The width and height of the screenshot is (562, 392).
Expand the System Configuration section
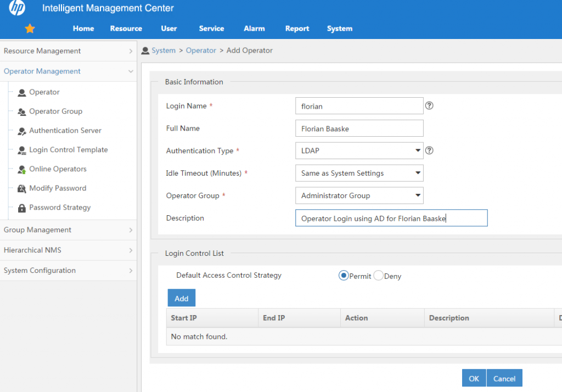point(38,270)
